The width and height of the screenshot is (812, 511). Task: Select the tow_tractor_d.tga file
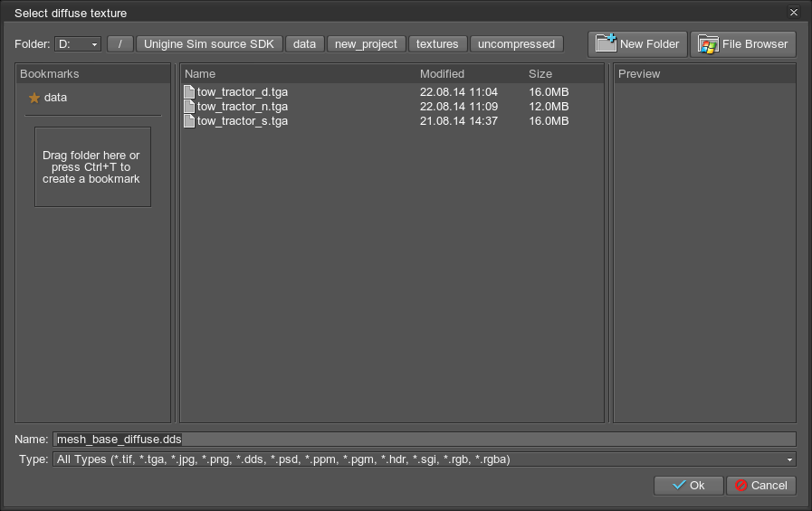click(x=243, y=92)
